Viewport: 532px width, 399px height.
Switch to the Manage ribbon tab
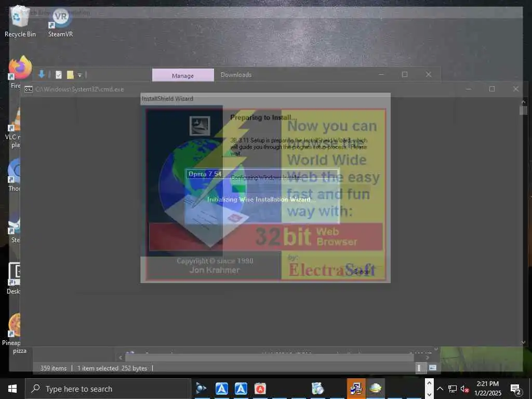click(x=183, y=75)
